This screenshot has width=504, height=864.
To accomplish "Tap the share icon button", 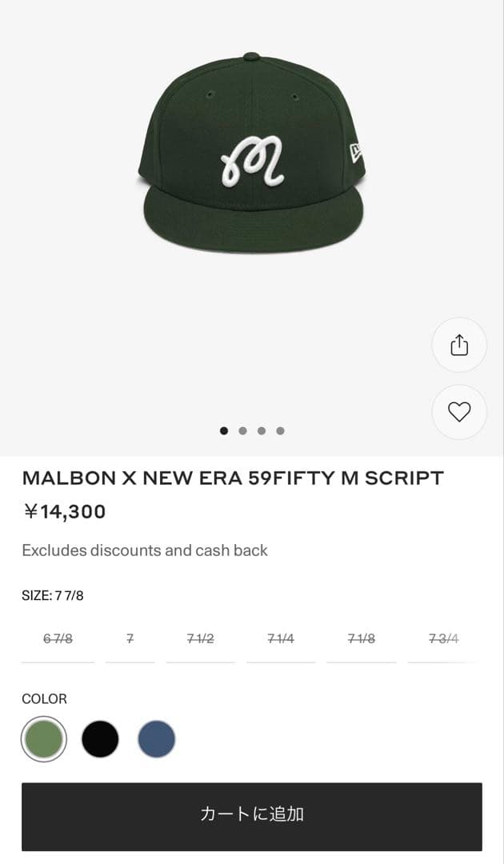I will coord(459,345).
